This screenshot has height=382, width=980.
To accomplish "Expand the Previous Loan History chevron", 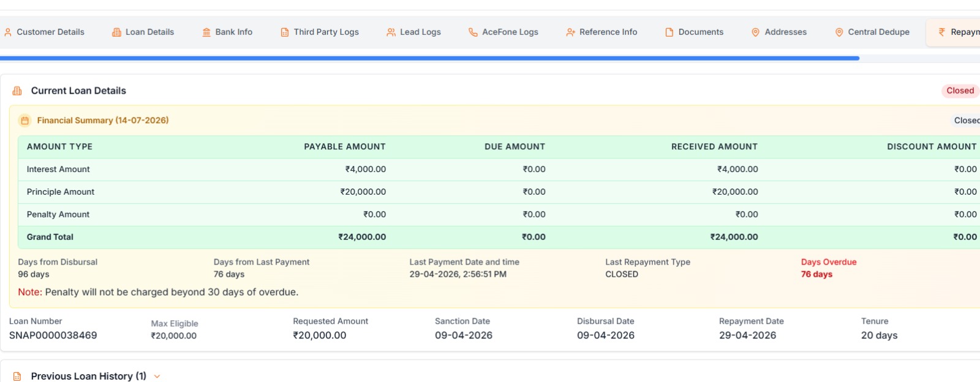I will point(157,376).
